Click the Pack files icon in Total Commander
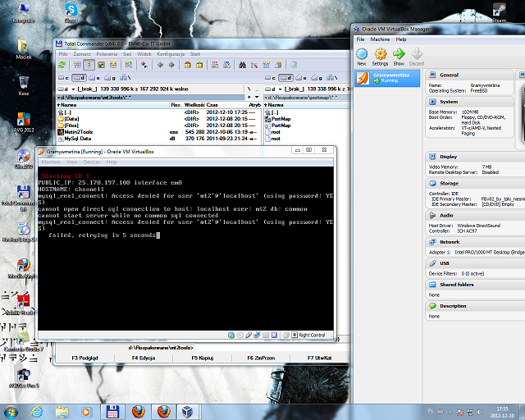This screenshot has width=525, height=420. tap(188, 65)
